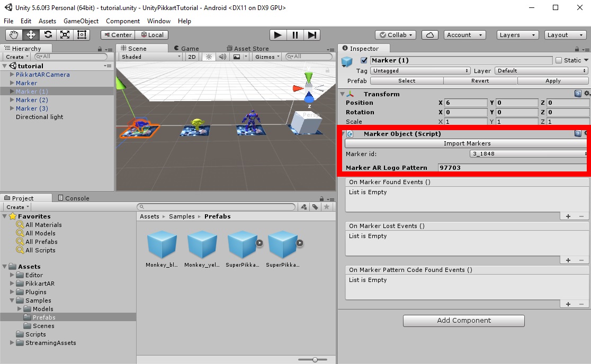Open the Layer Default dropdown

(541, 71)
